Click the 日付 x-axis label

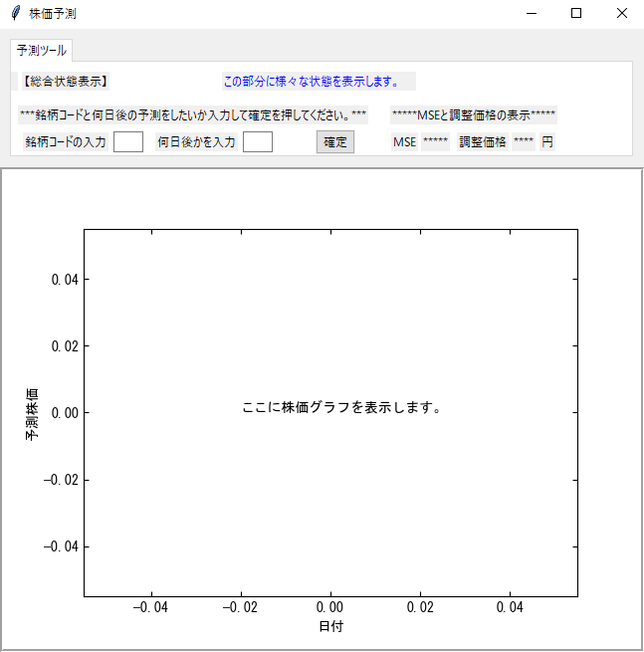pos(330,626)
